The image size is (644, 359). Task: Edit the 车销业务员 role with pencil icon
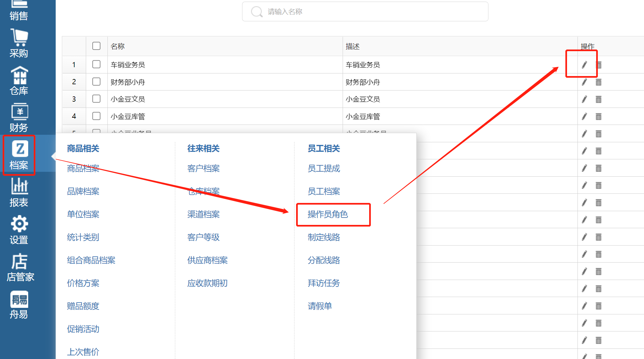point(584,65)
